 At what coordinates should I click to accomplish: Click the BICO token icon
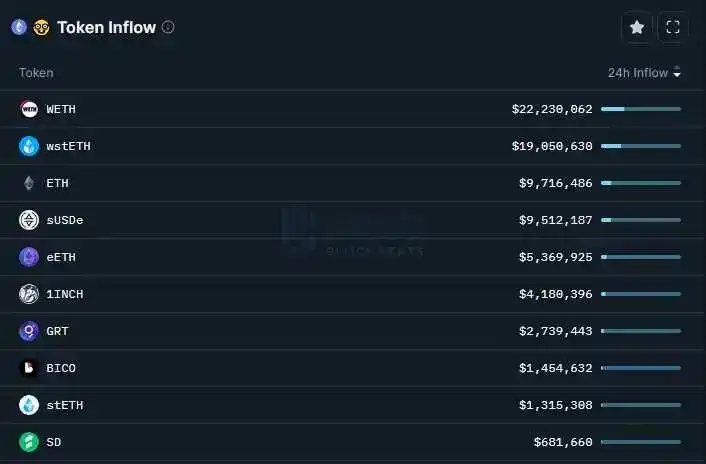(x=29, y=368)
